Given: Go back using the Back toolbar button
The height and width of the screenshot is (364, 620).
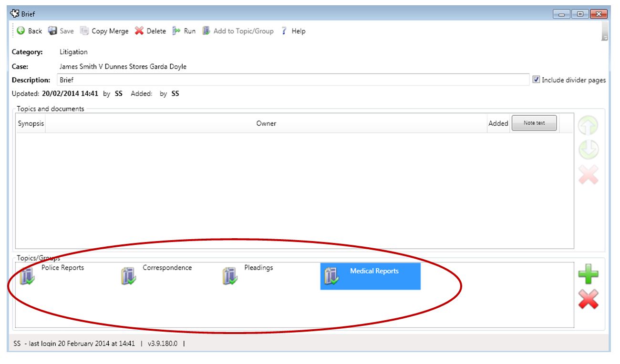Looking at the screenshot, I should click(30, 31).
